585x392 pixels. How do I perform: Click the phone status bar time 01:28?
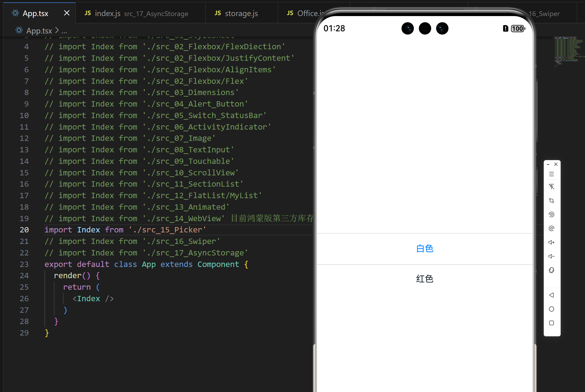[334, 28]
